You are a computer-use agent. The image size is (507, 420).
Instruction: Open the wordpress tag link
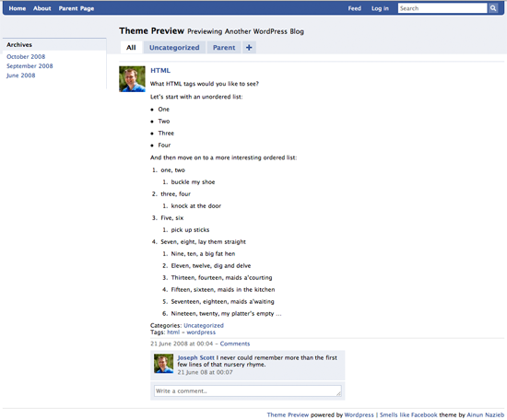pos(201,332)
